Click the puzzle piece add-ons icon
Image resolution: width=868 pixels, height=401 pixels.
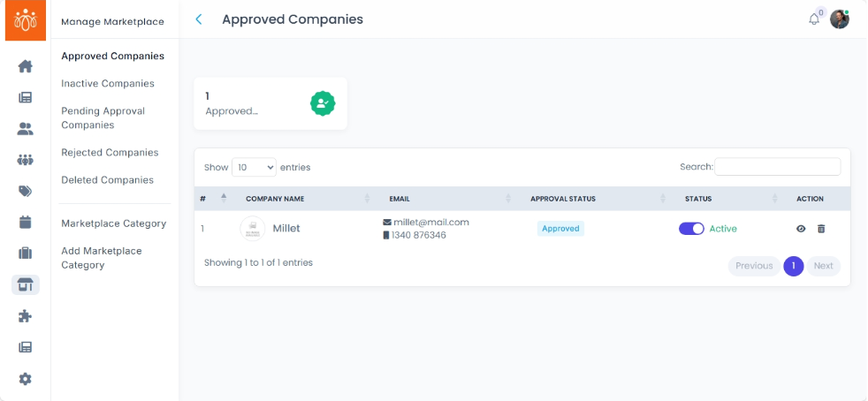(25, 316)
